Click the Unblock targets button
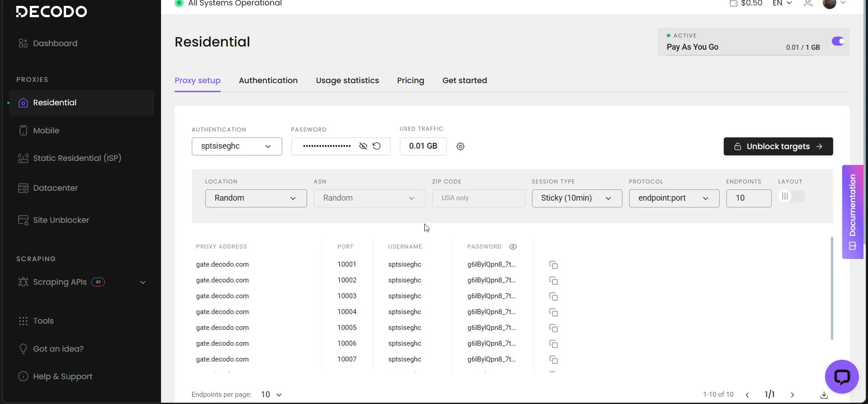This screenshot has height=404, width=868. click(x=778, y=146)
